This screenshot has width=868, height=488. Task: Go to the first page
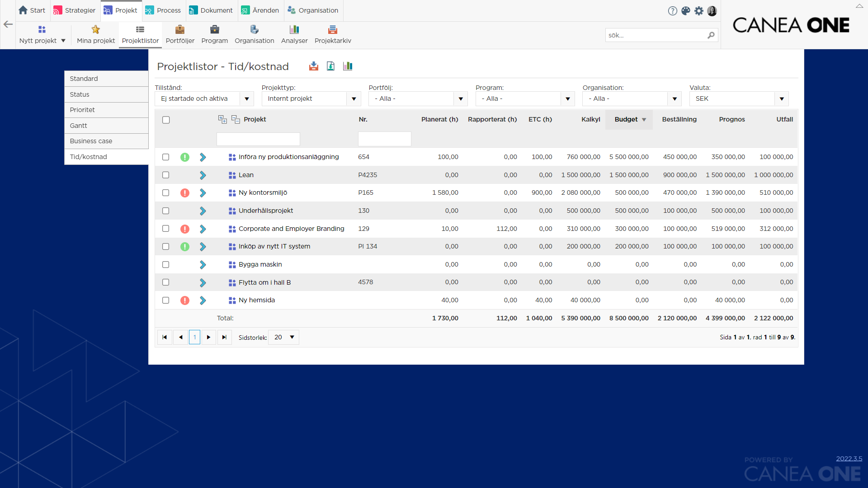coord(165,337)
